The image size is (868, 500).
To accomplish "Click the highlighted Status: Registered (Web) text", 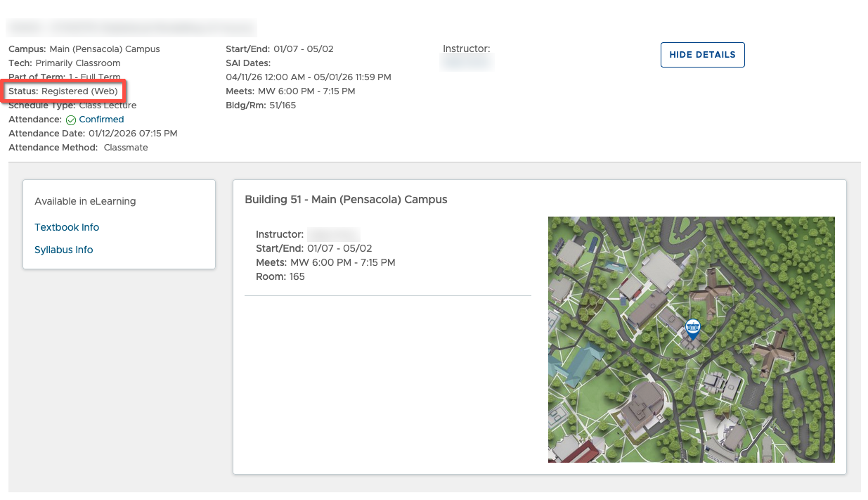I will click(63, 91).
